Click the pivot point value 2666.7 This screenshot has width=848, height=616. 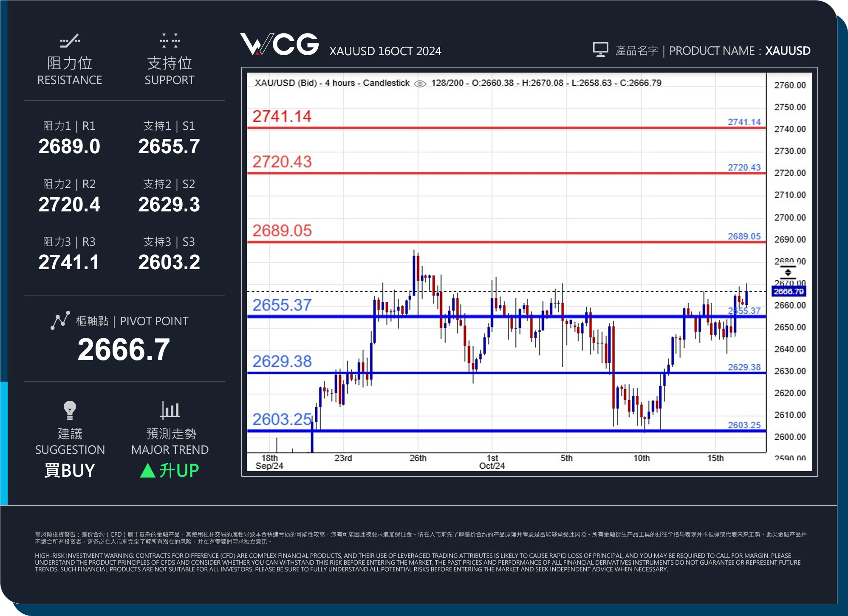(x=124, y=350)
